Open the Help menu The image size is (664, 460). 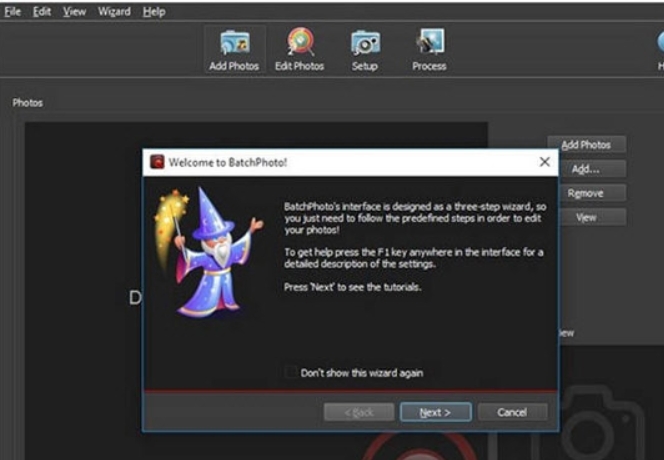coord(154,12)
